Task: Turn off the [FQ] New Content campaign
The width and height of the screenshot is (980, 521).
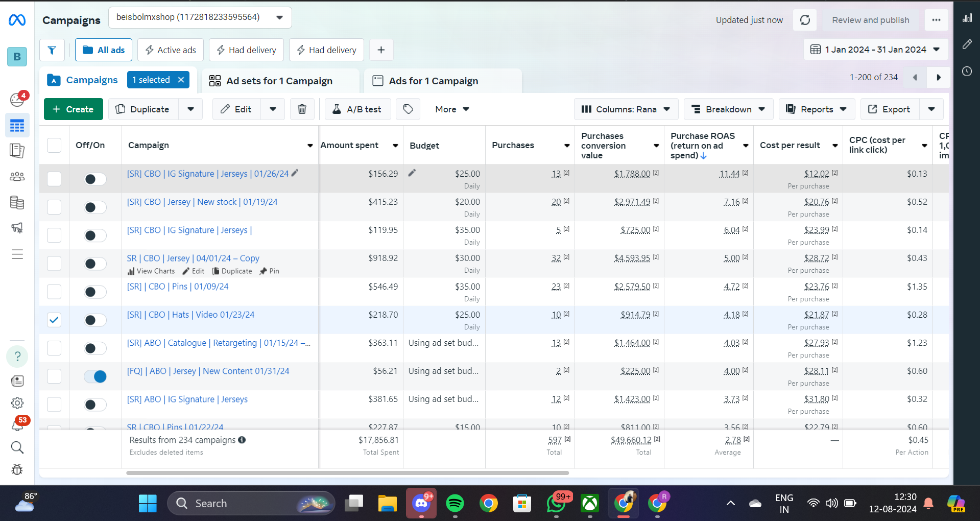Action: click(x=95, y=376)
